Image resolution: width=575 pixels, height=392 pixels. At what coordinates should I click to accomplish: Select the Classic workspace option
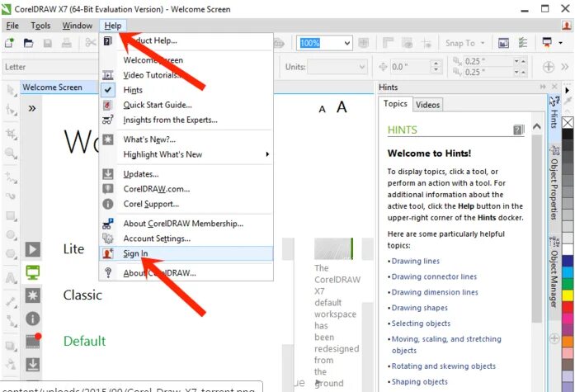[x=82, y=295]
